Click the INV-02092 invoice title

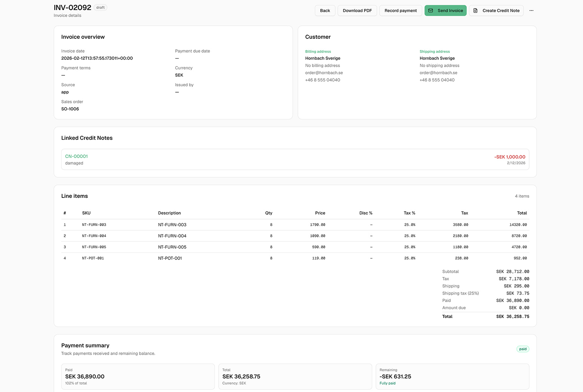coord(72,7)
